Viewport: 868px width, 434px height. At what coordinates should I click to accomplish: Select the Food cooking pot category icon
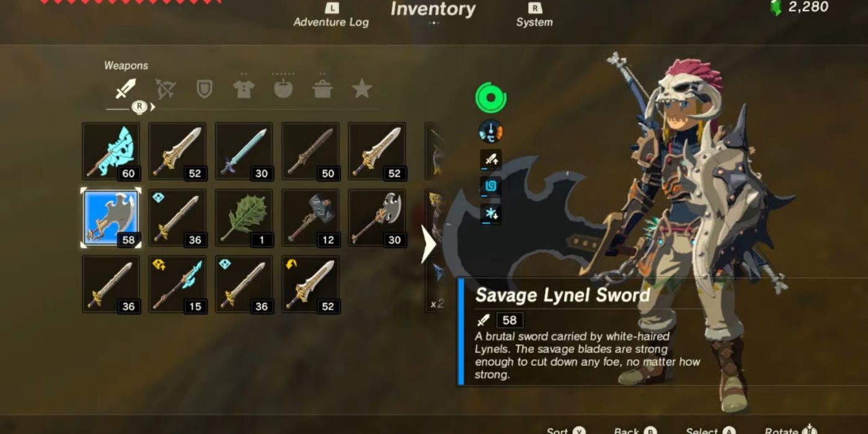click(x=322, y=89)
